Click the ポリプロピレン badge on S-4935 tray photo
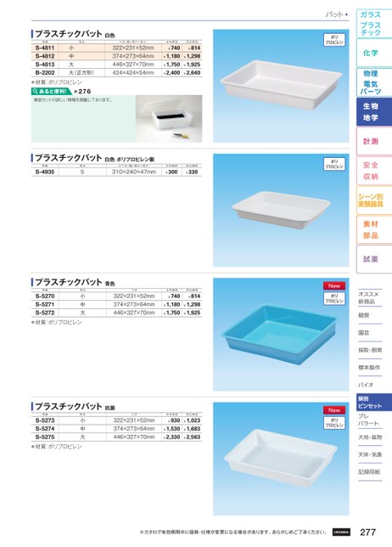Image resolution: width=392 pixels, height=547 pixels. tap(334, 164)
